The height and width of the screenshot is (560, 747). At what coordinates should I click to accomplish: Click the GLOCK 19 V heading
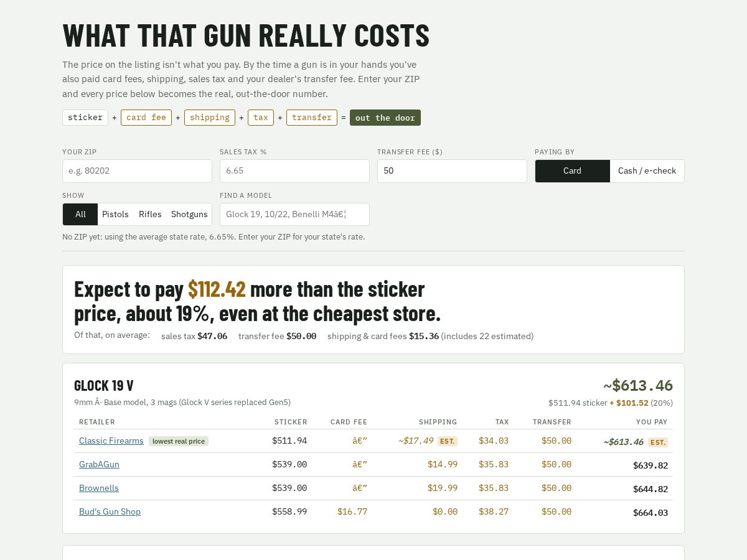coord(104,385)
